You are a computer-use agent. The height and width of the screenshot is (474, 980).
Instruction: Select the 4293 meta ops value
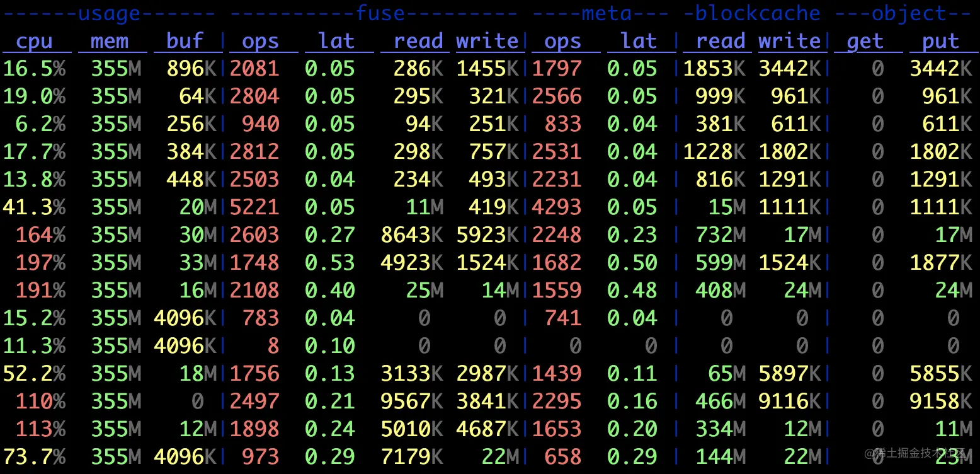pos(557,207)
